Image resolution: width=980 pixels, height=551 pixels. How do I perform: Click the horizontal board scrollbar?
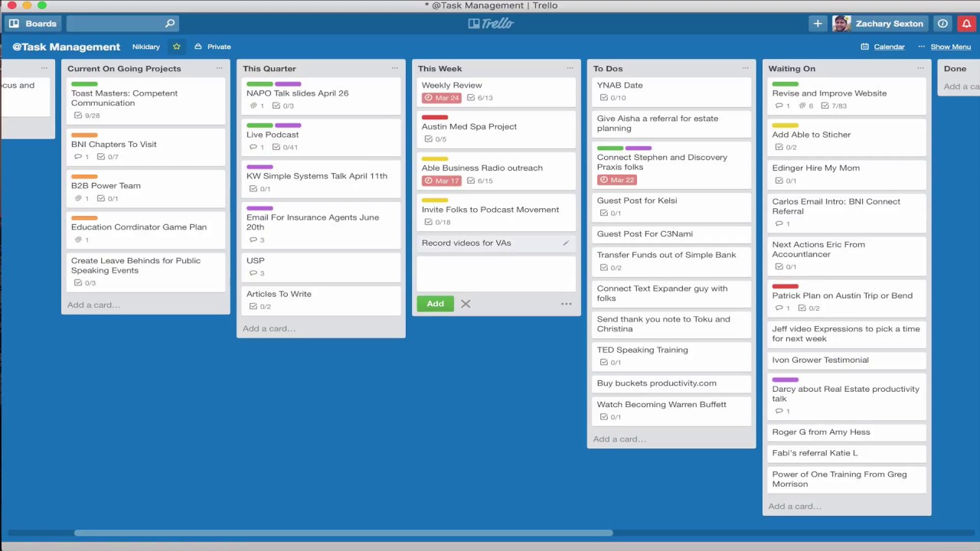(x=344, y=533)
